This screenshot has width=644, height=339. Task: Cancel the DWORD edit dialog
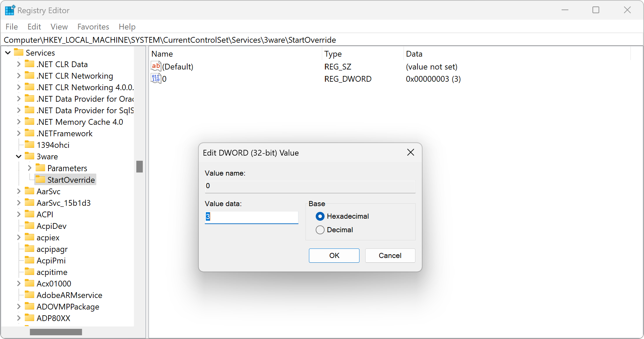pos(390,256)
